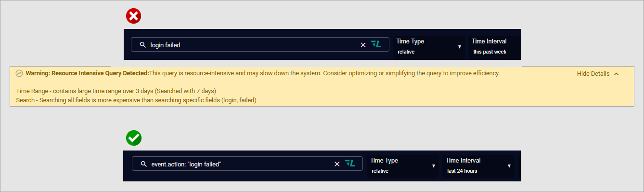Open the Time Type dropdown in the top query bar
Image resolution: width=644 pixels, height=192 pixels.
pyautogui.click(x=428, y=47)
